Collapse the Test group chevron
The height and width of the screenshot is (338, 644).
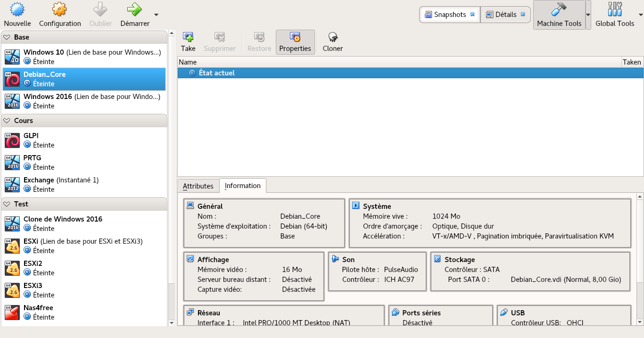(x=8, y=204)
